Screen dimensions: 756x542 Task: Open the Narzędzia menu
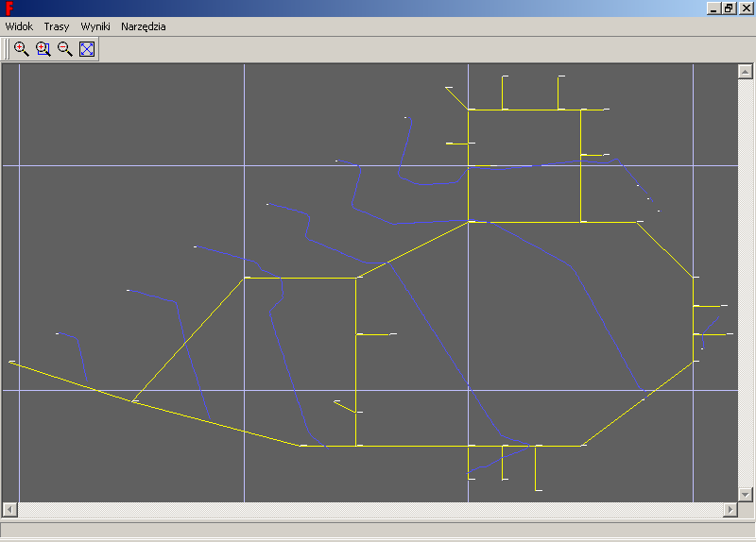144,26
